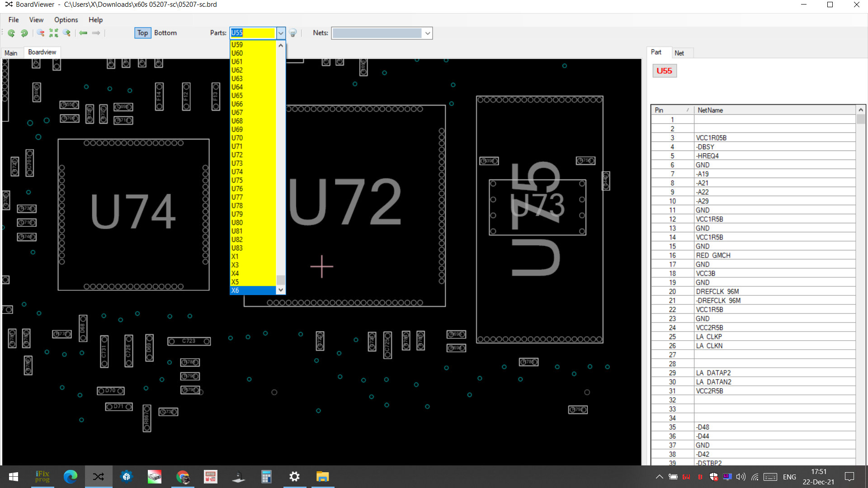Click the U73 component on the board
The image size is (868, 488).
[538, 207]
